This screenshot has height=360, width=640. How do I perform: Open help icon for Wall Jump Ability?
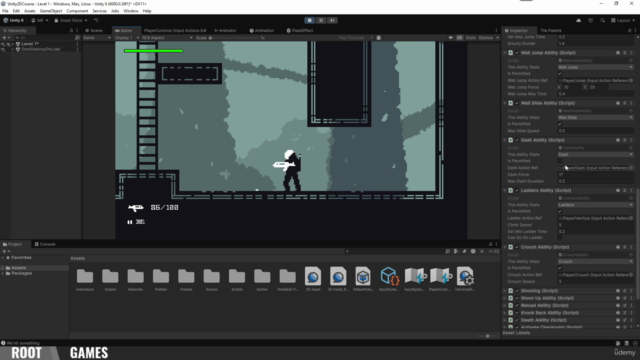(618, 53)
